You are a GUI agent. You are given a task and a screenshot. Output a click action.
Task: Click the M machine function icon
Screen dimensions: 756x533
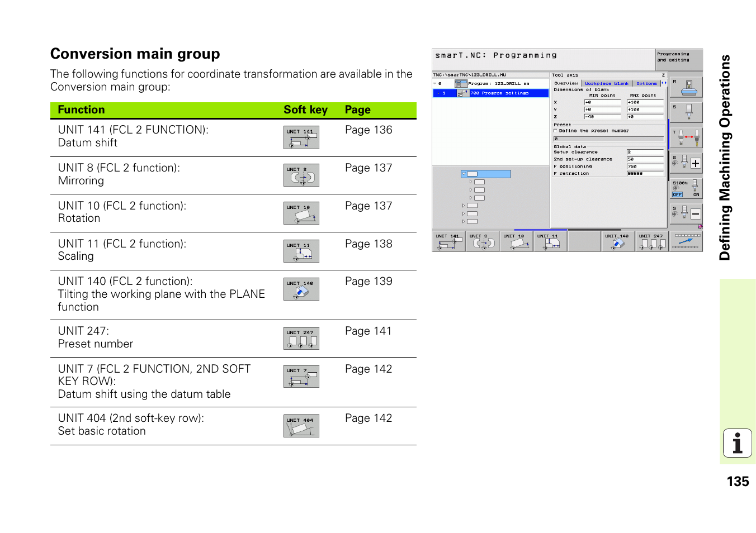coord(686,87)
